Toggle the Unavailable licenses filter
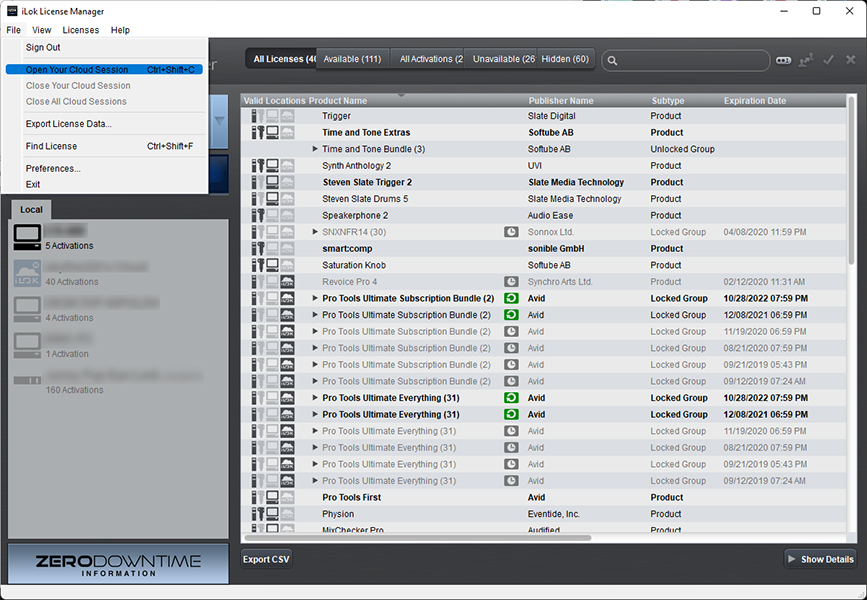The image size is (867, 600). tap(503, 59)
